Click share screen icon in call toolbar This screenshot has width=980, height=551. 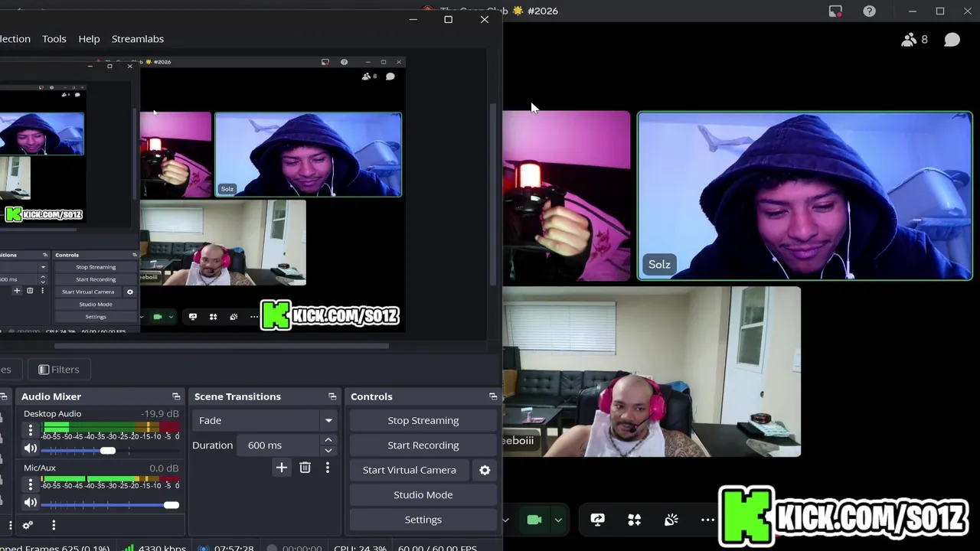[598, 520]
